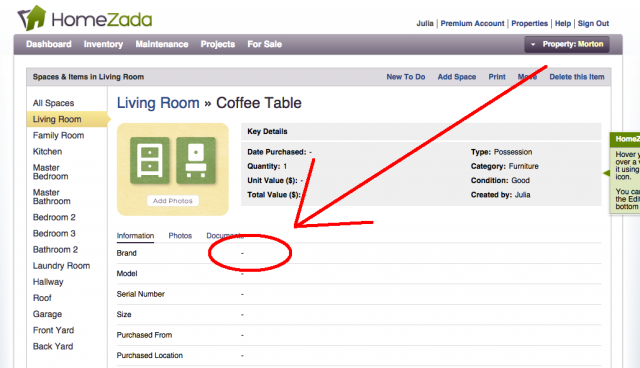Open the For Sale menu

tap(264, 44)
